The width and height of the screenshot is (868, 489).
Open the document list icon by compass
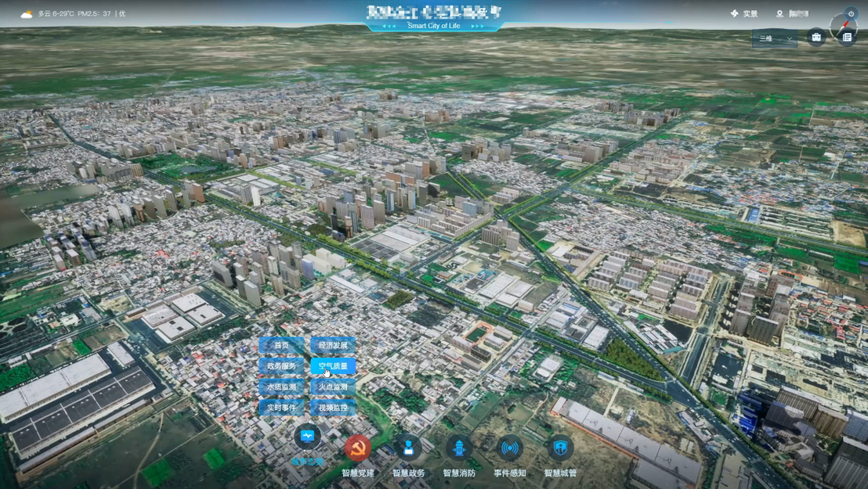coord(846,37)
